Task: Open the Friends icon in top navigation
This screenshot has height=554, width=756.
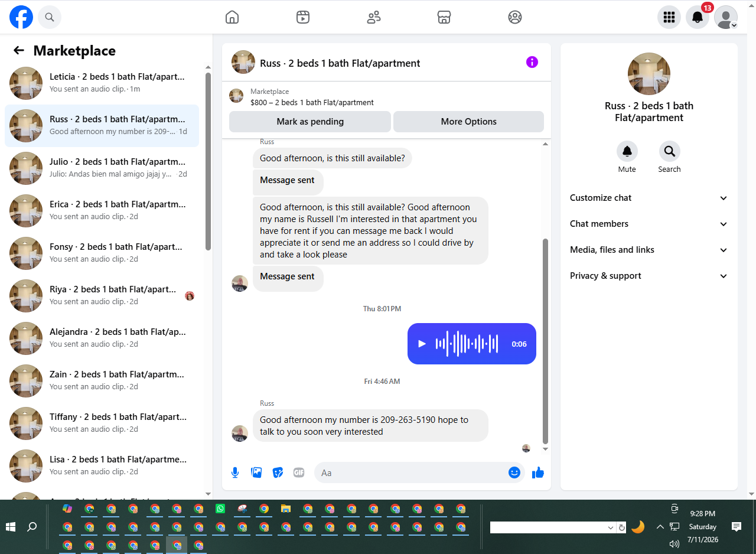Action: [x=374, y=17]
